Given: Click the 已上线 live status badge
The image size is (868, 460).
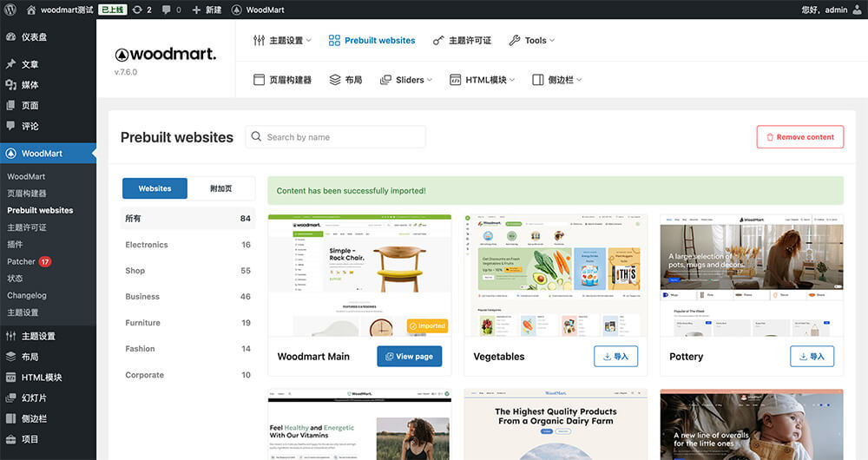Looking at the screenshot, I should [x=112, y=10].
